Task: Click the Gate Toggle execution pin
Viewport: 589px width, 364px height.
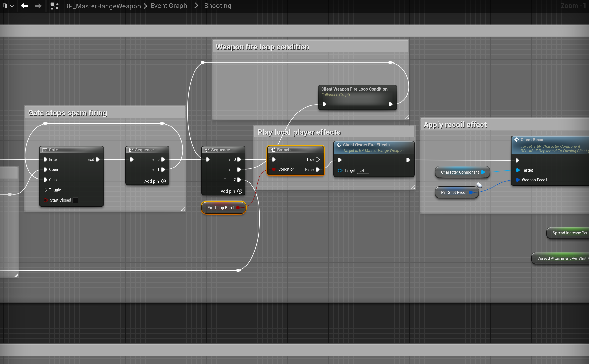Action: [x=45, y=190]
